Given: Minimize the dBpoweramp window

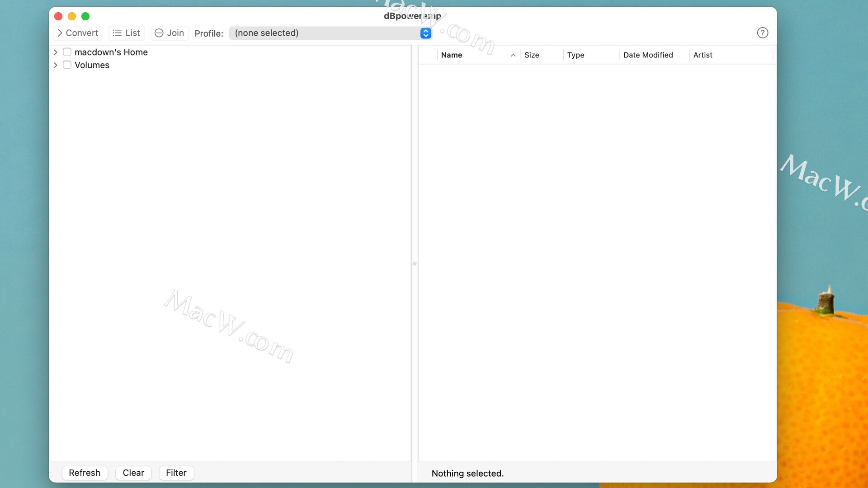Looking at the screenshot, I should pos(72,16).
